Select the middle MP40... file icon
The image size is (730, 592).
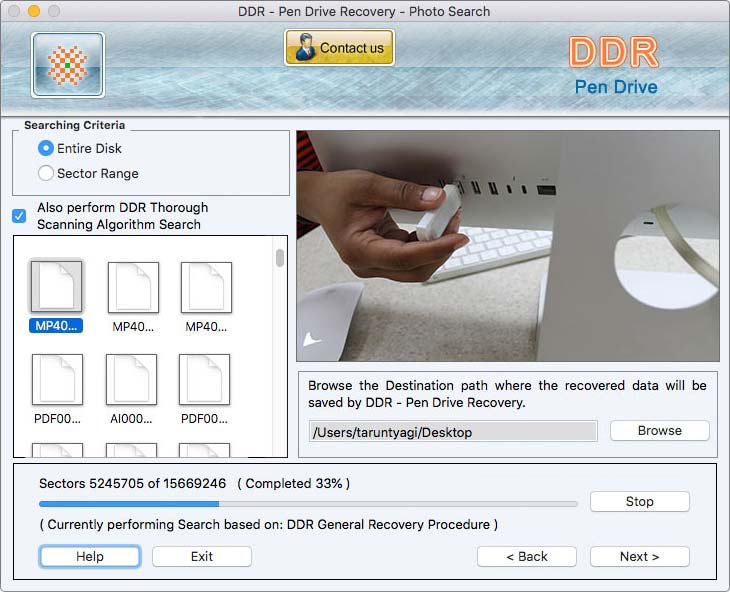[x=133, y=287]
